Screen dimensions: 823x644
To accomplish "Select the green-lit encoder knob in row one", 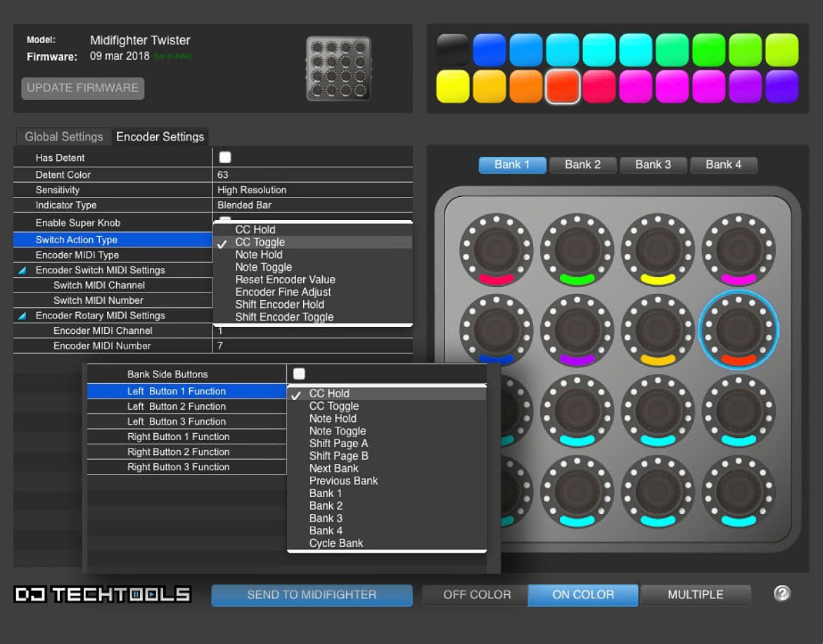I will 577,250.
